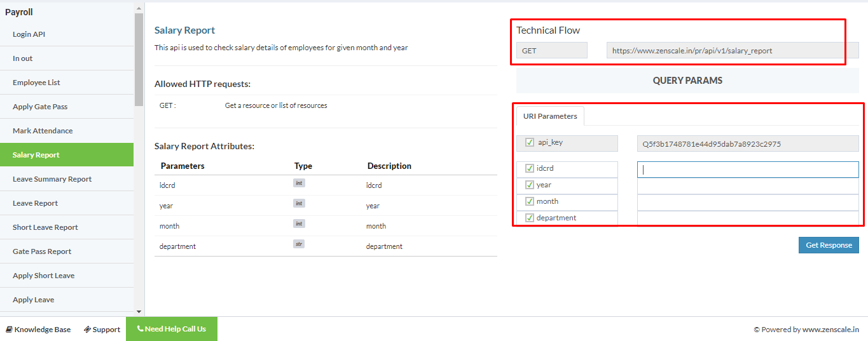This screenshot has height=341, width=868.
Task: Open Employee List API page
Action: pos(67,83)
